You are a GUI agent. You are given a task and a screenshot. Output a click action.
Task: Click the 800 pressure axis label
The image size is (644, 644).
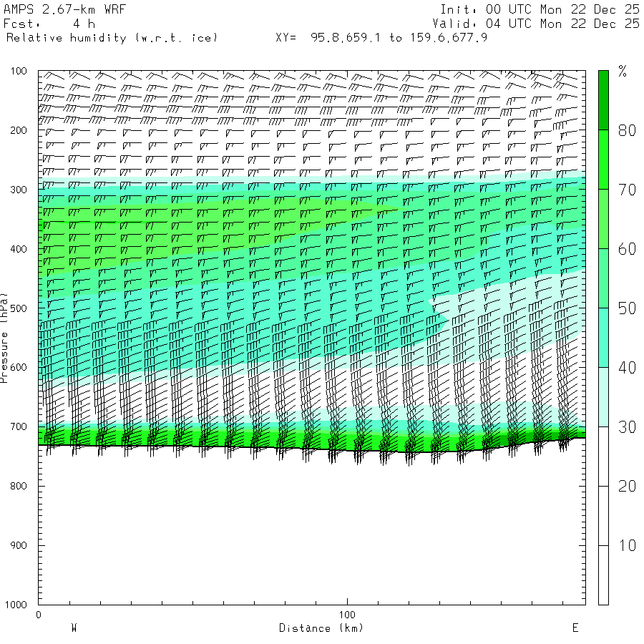[x=19, y=486]
